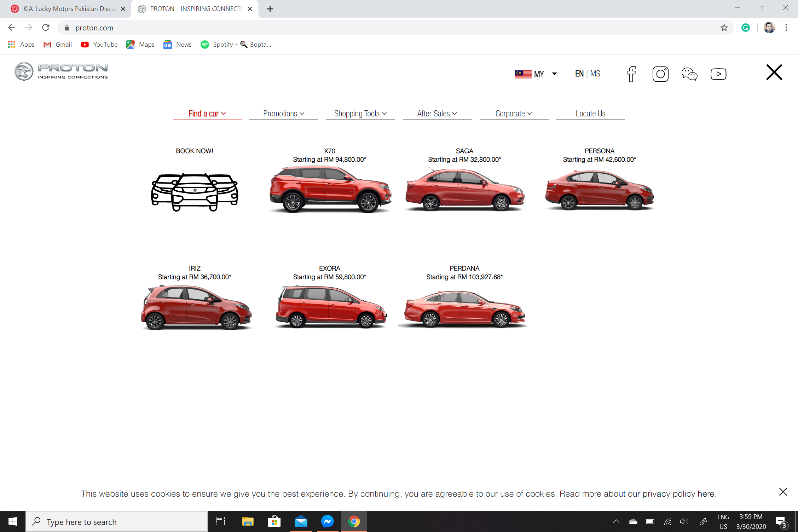The height and width of the screenshot is (532, 798).
Task: Dismiss the cookie notice banner
Action: coord(783,492)
